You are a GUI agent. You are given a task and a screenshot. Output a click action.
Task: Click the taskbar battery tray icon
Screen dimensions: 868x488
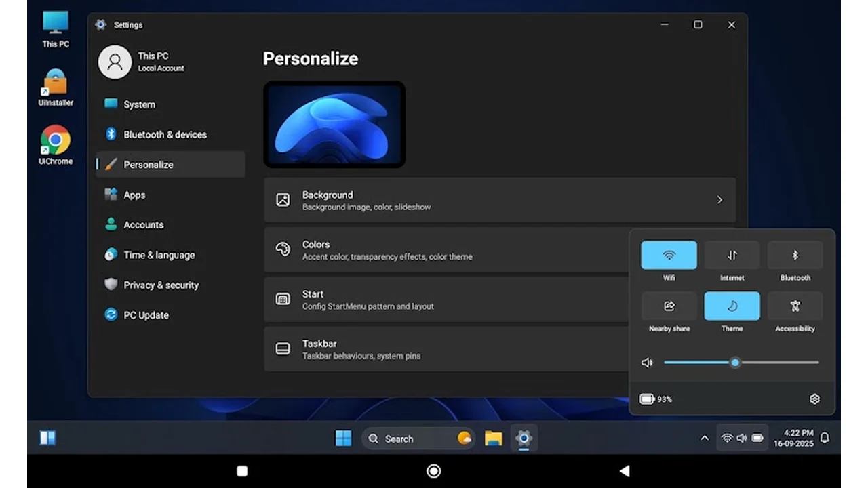[x=757, y=439]
